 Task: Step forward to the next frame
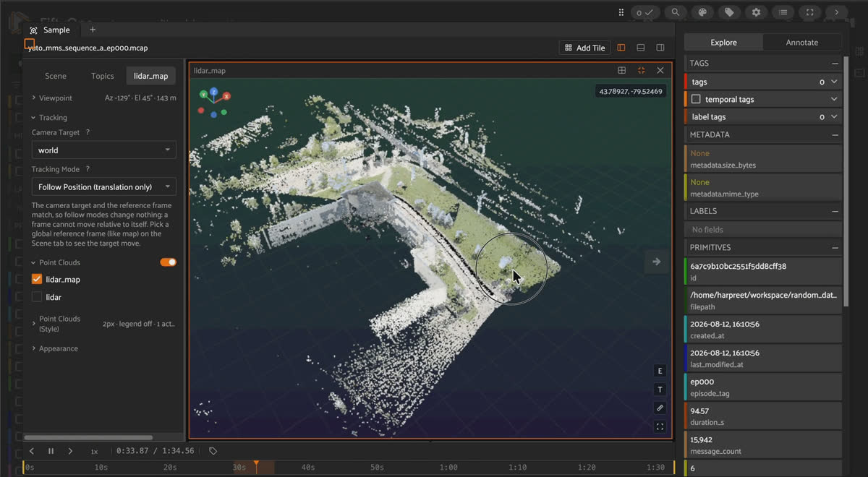(70, 451)
